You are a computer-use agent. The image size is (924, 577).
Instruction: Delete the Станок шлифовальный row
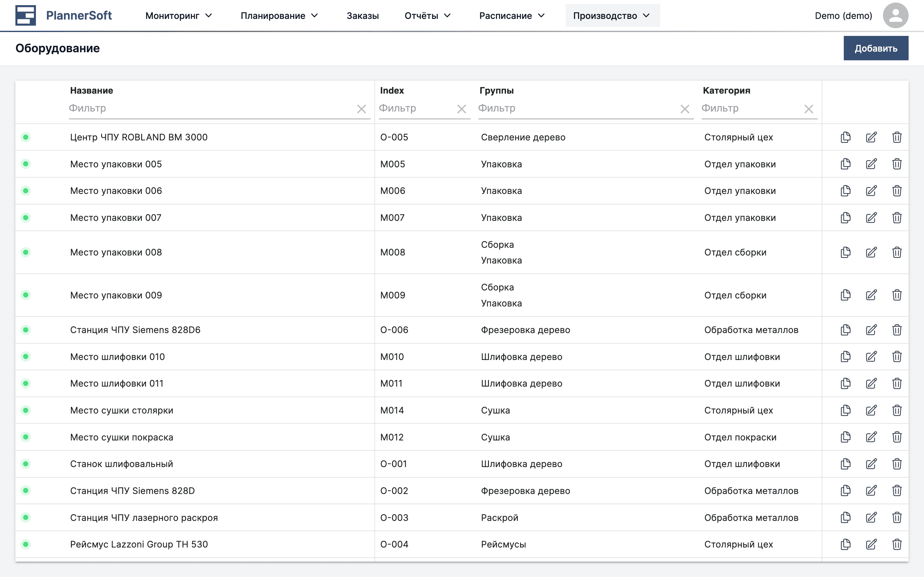click(897, 464)
